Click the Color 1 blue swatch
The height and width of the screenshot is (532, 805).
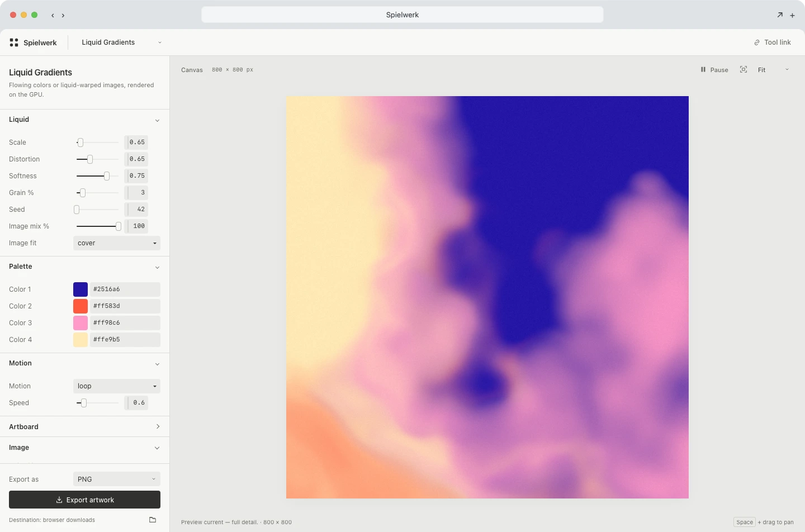[x=80, y=289]
